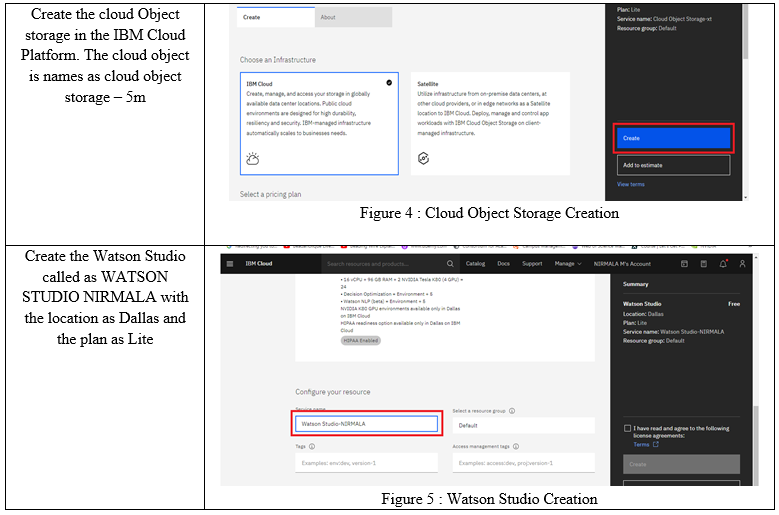Show info for Select a resource group

[512, 411]
